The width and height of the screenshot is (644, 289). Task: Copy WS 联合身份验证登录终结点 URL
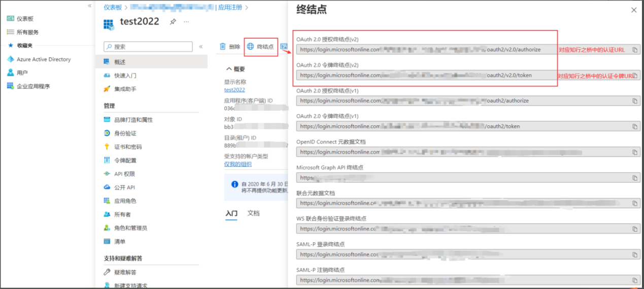pyautogui.click(x=635, y=229)
